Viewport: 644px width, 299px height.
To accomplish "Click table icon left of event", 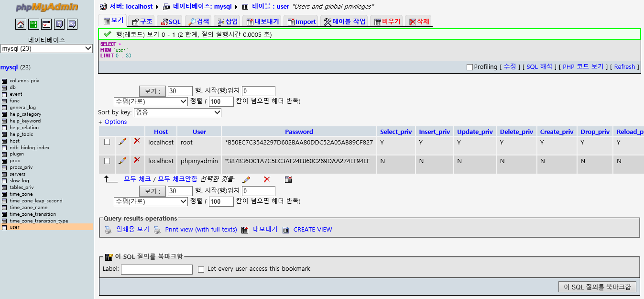I will point(4,94).
